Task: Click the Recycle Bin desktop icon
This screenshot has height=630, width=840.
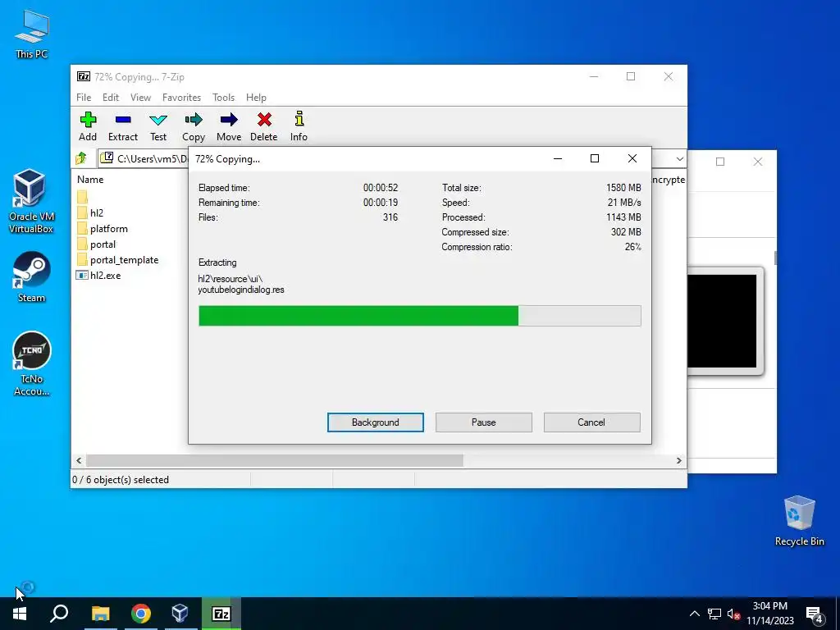Action: pos(799,521)
